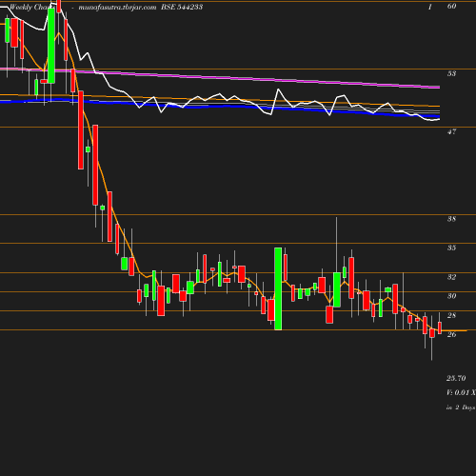
Task: Click the price axis label 38
Action: tap(451, 219)
